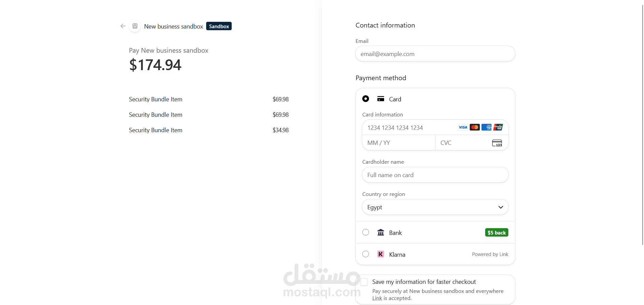The width and height of the screenshot is (644, 305).
Task: Select the Klarna payment radio button
Action: (366, 254)
